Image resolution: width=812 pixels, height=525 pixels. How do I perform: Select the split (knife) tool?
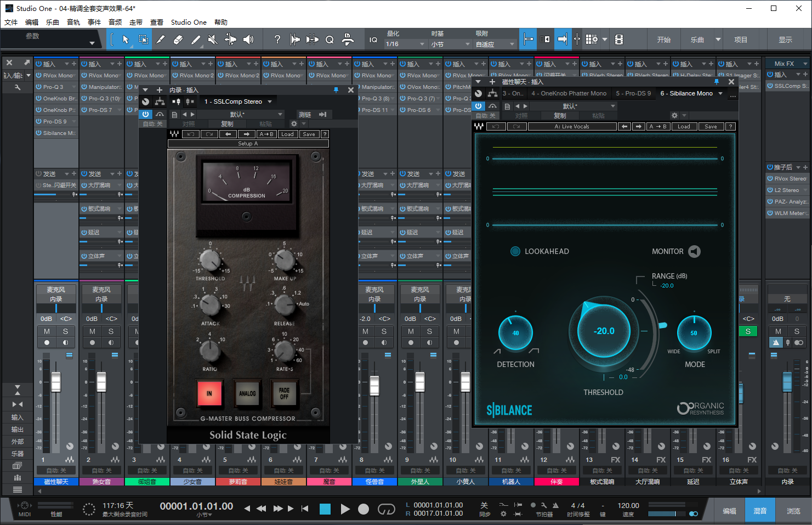click(160, 39)
